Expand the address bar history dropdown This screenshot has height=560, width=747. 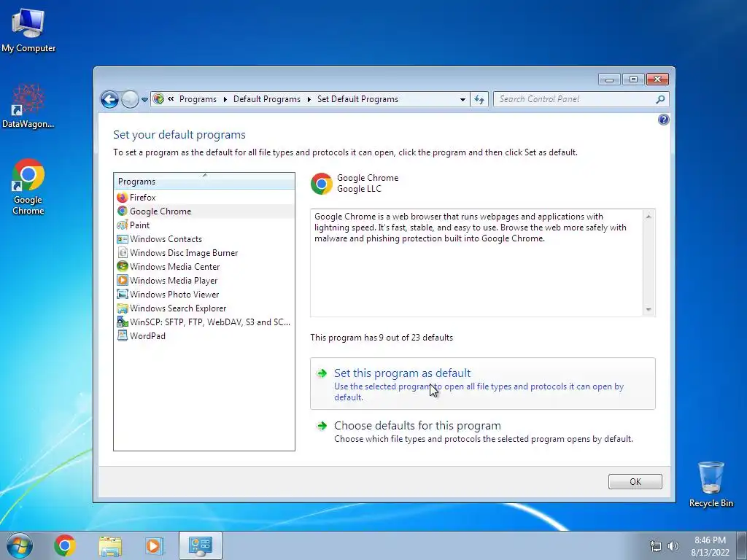[x=462, y=99]
